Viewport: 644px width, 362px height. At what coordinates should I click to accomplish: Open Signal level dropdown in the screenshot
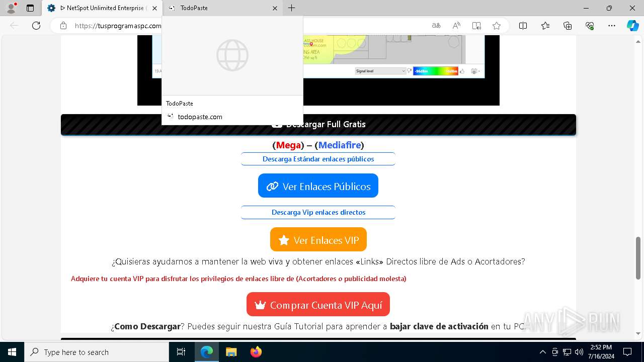tap(380, 71)
